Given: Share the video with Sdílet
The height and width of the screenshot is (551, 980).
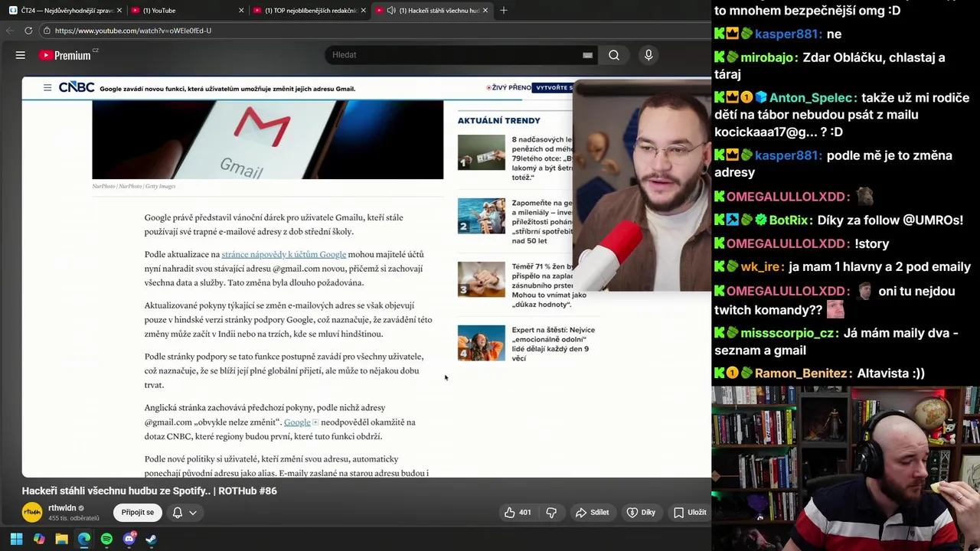Looking at the screenshot, I should tap(592, 513).
